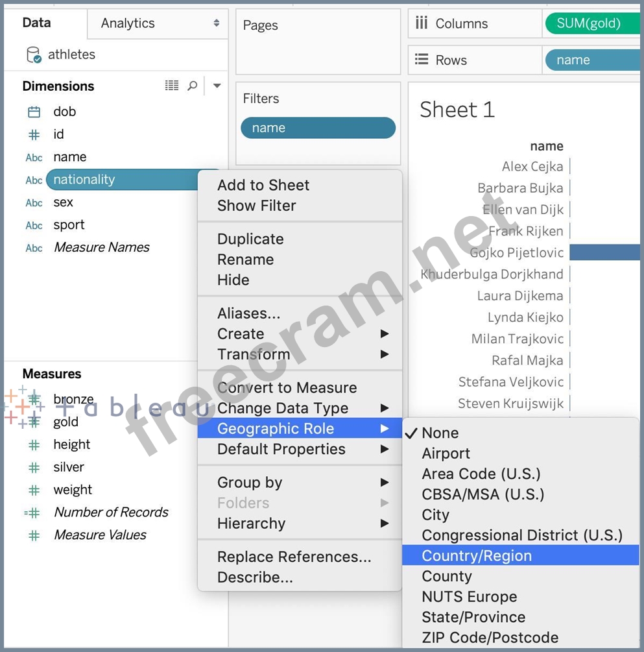
Task: Click the search magnifier icon in Dimensions
Action: point(193,86)
